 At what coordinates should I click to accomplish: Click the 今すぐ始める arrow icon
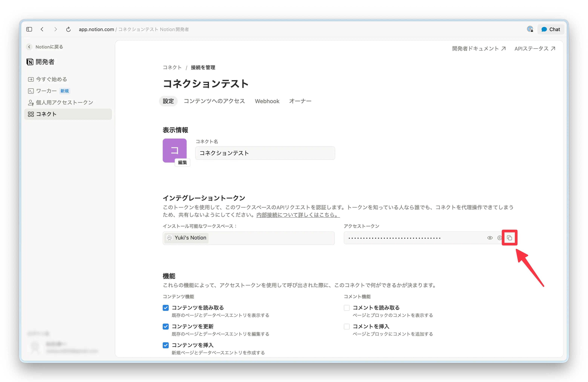click(31, 79)
